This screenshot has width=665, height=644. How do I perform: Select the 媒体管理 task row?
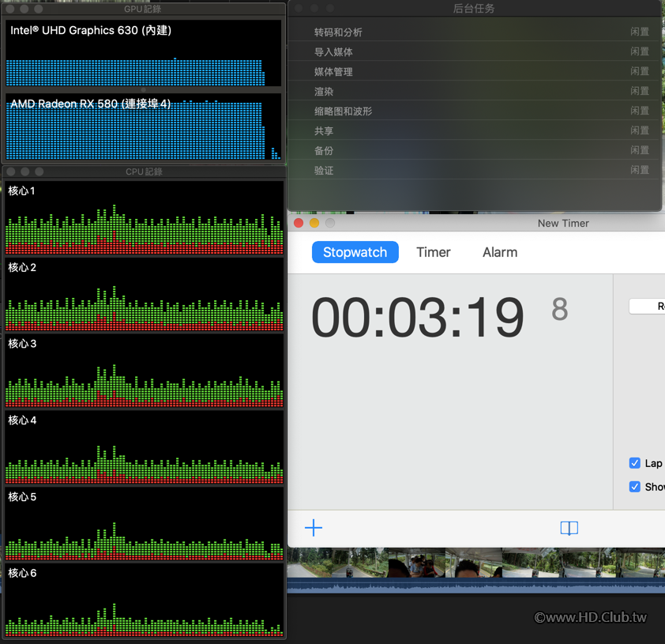474,71
